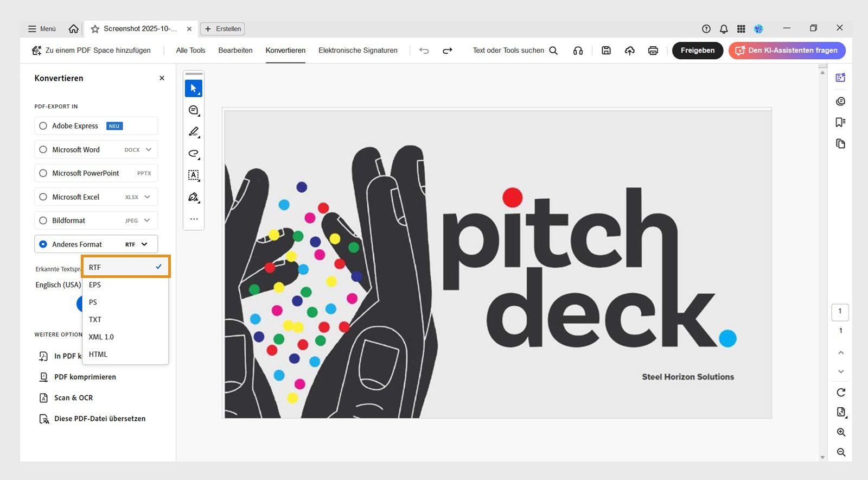Image resolution: width=868 pixels, height=480 pixels.
Task: Zoom in on the document
Action: 841,432
